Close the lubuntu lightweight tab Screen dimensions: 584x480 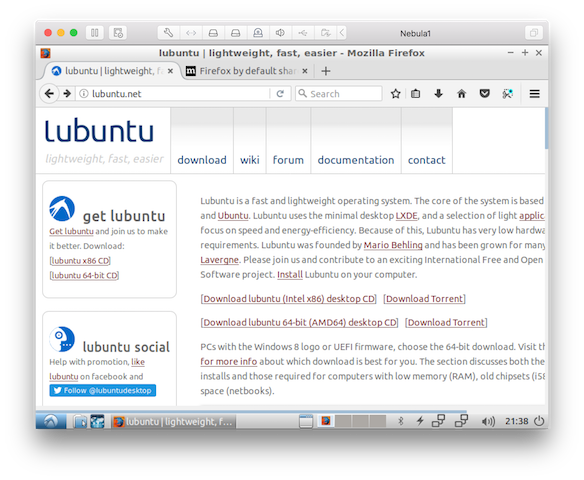(170, 71)
